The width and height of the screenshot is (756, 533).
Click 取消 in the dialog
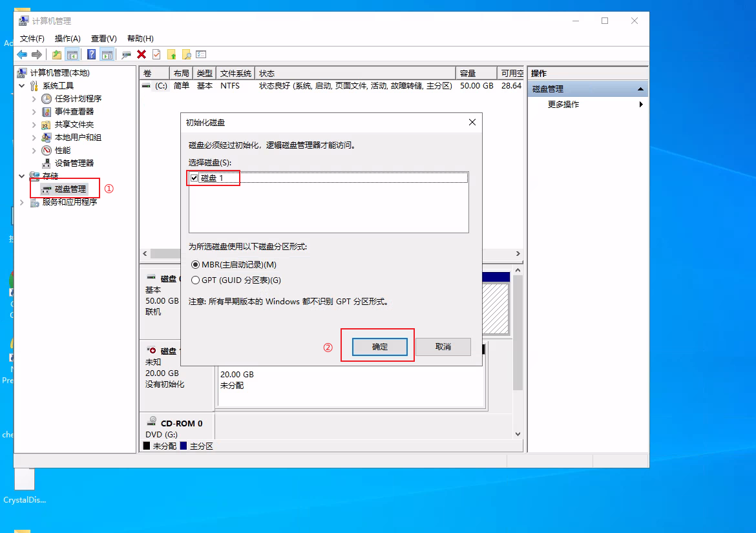pyautogui.click(x=443, y=346)
